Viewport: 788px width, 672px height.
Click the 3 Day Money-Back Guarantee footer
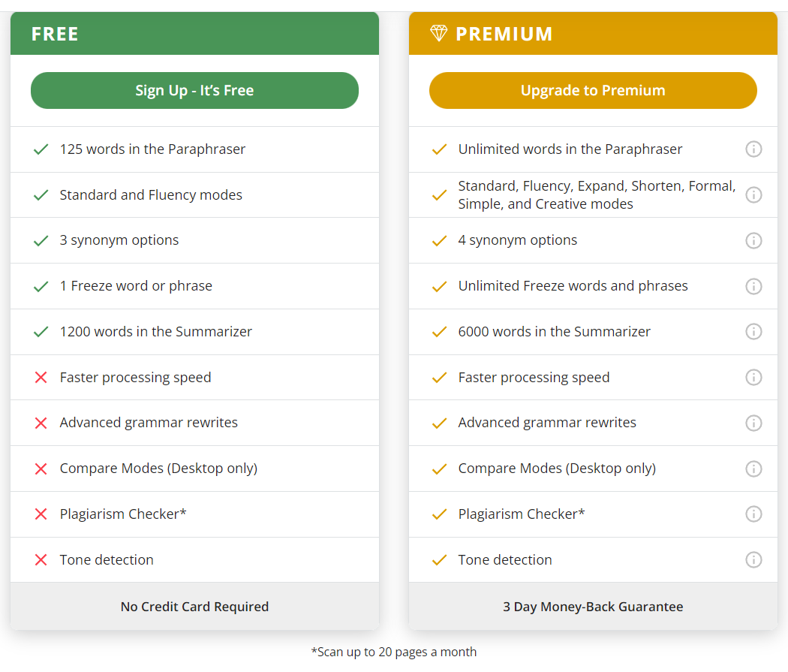(593, 607)
